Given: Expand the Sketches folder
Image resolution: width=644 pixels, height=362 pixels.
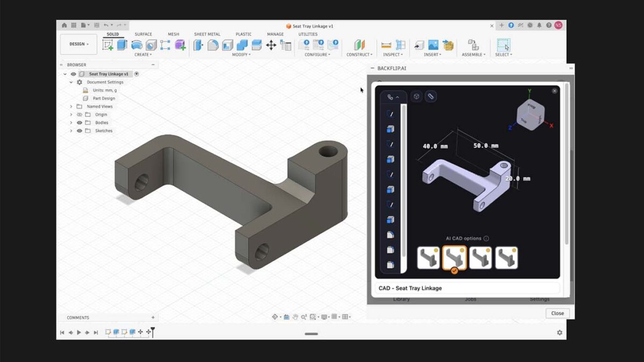Looking at the screenshot, I should tap(71, 131).
